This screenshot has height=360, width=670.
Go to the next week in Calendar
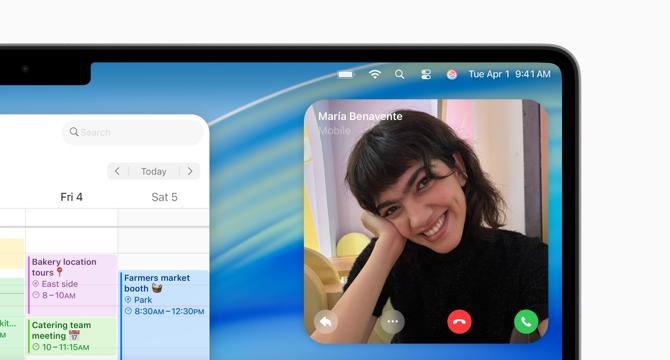190,171
